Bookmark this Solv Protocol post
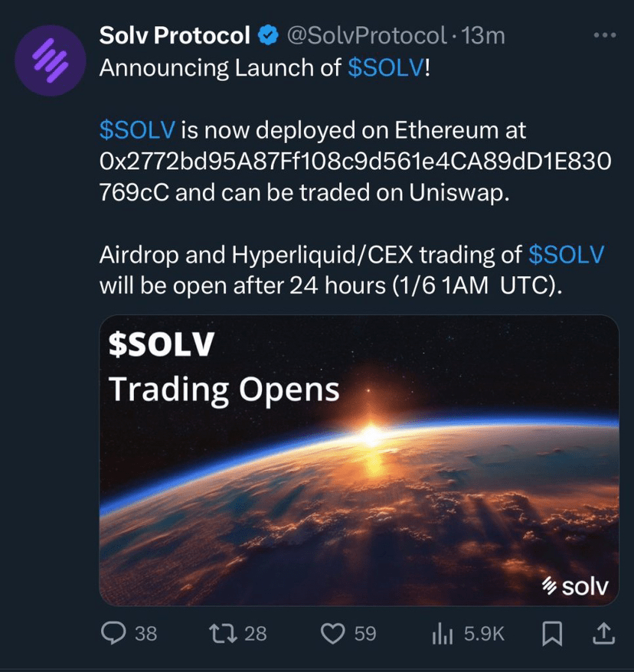Image resolution: width=634 pixels, height=672 pixels. pos(553,633)
